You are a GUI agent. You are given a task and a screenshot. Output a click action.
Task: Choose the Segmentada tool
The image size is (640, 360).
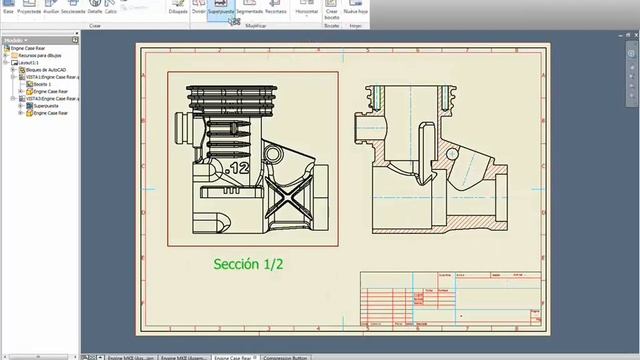249,7
